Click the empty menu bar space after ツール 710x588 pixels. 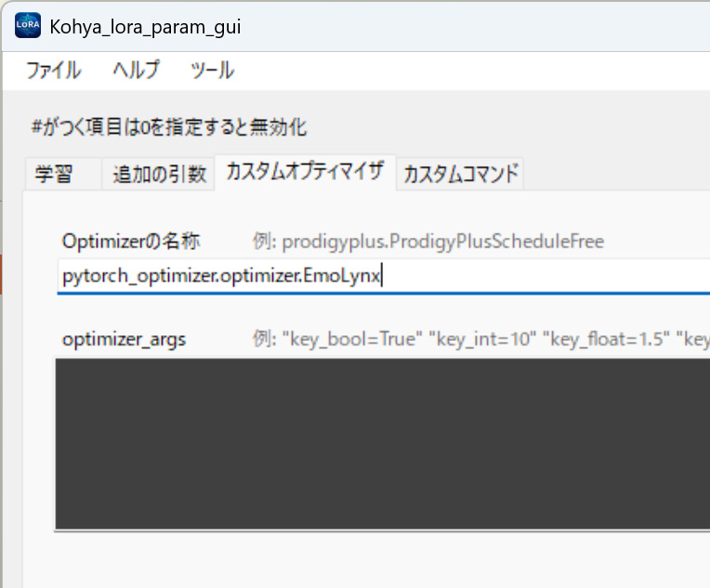tap(465, 71)
